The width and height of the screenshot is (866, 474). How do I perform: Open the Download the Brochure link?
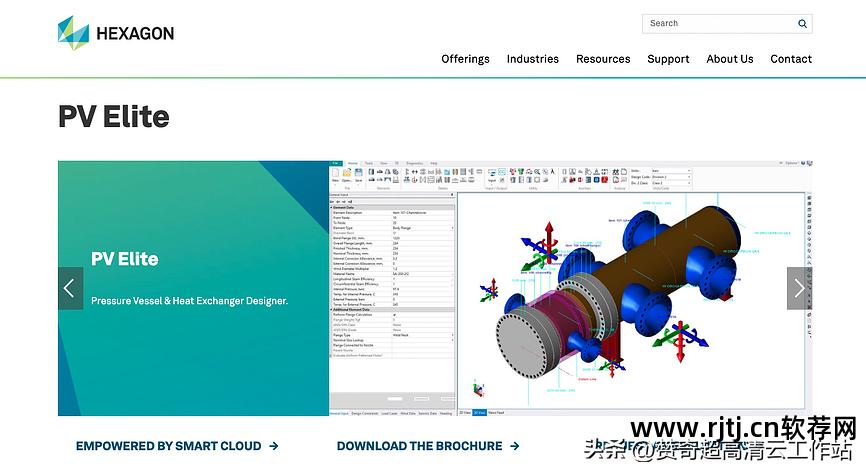coord(428,446)
